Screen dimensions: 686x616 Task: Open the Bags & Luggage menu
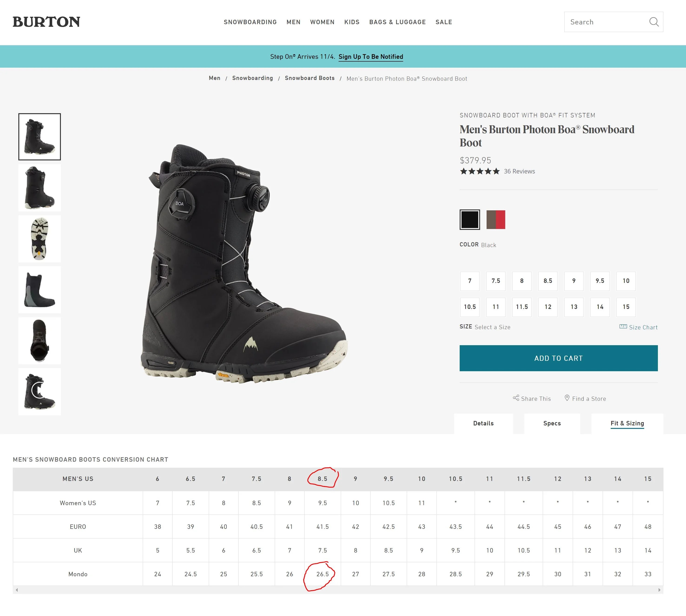point(398,22)
